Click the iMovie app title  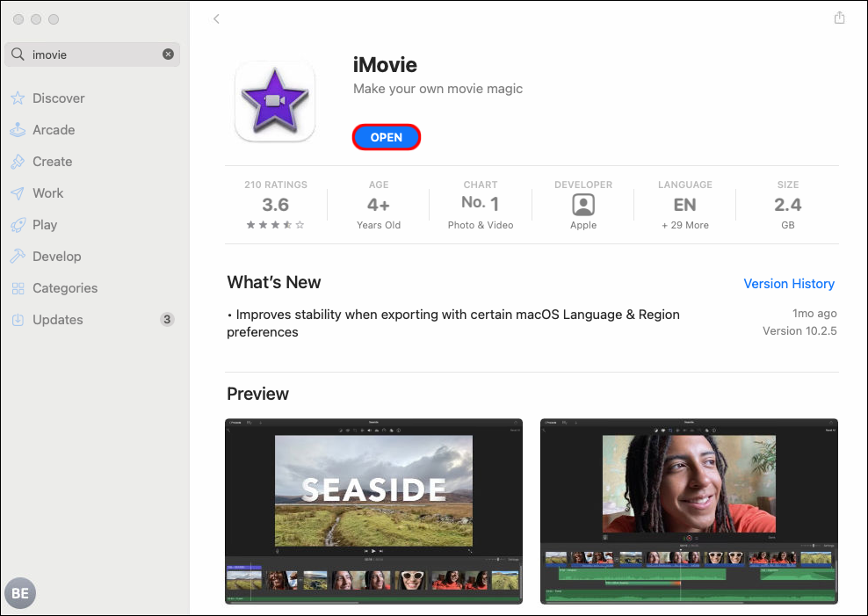(x=386, y=65)
